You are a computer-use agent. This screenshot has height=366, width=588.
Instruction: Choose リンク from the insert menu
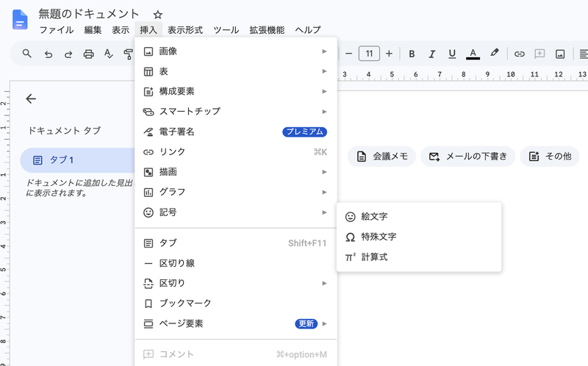(236, 151)
